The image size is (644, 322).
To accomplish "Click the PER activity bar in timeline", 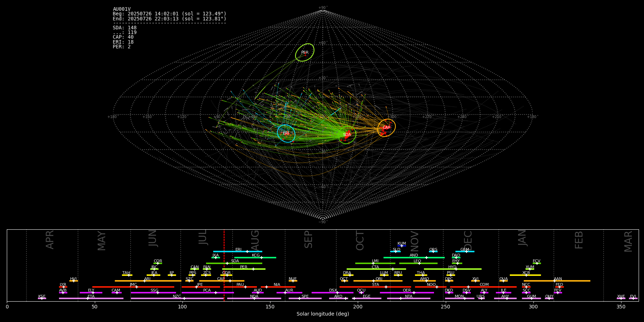I will tap(244, 269).
